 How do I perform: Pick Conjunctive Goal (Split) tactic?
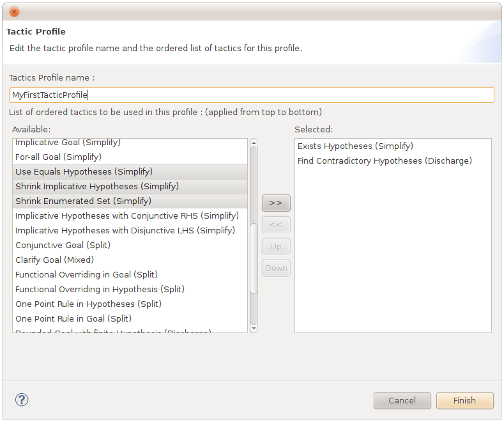[x=63, y=245]
